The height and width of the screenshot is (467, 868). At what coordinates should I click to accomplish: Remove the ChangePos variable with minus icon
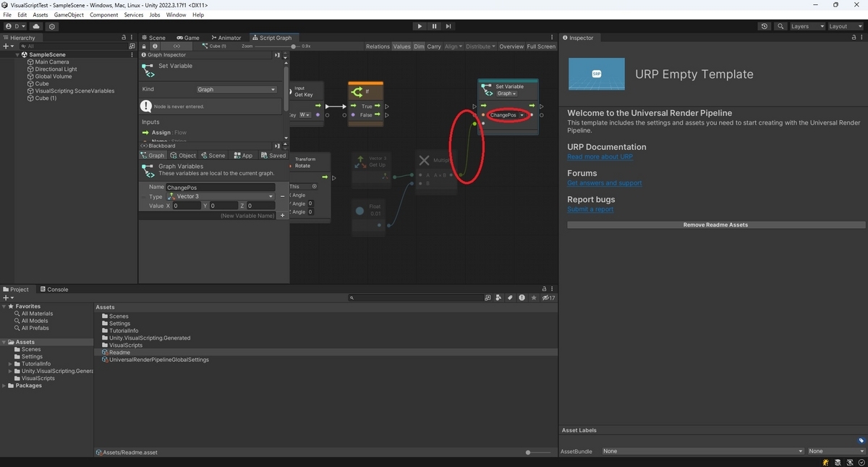pos(282,196)
